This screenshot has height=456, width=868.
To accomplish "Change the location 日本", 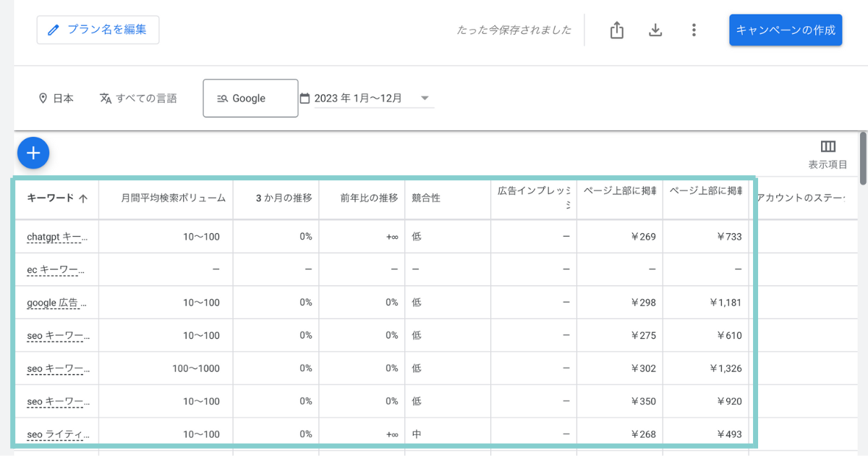I will tap(56, 98).
